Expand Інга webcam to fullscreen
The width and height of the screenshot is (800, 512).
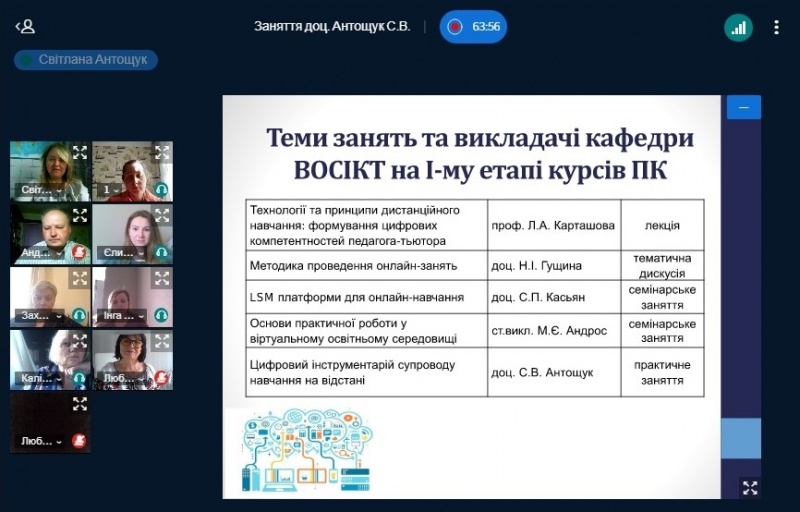point(161,279)
